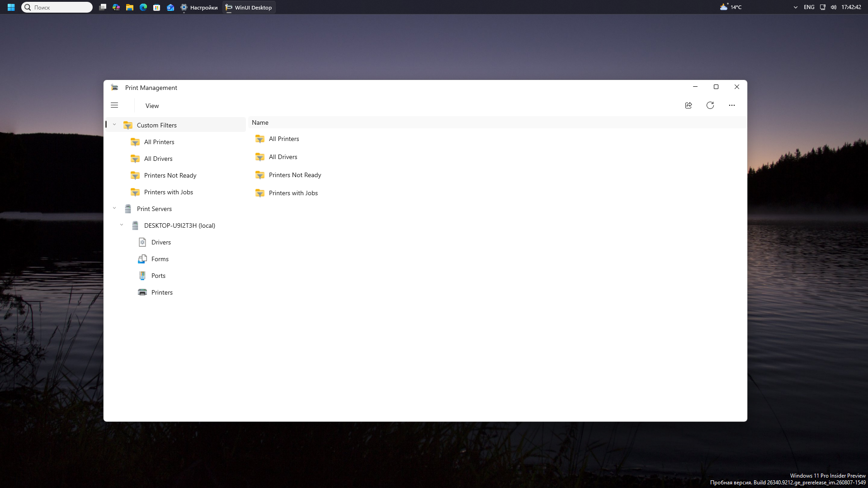Click the taskbar clock 17:42:42
868x488 pixels.
851,7
